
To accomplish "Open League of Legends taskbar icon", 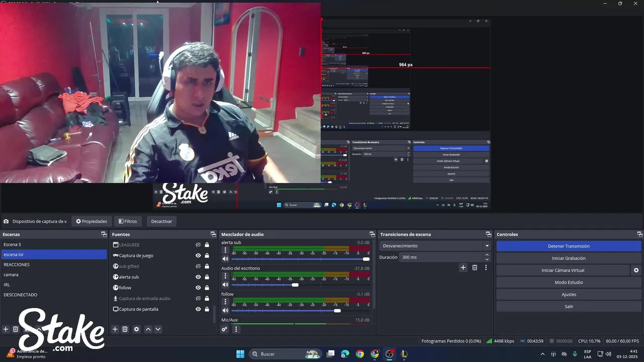I will (404, 354).
